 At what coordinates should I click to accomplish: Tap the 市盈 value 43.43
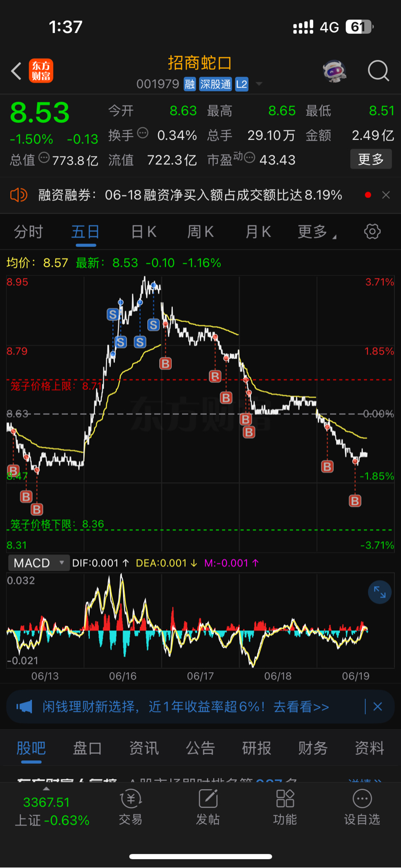(277, 160)
